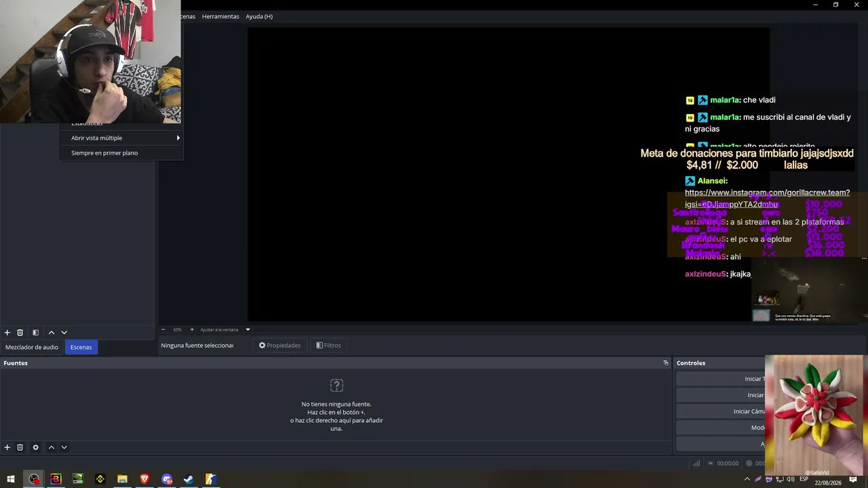This screenshot has width=868, height=488.
Task: Open File Explorer from the taskbar
Action: coord(122,479)
